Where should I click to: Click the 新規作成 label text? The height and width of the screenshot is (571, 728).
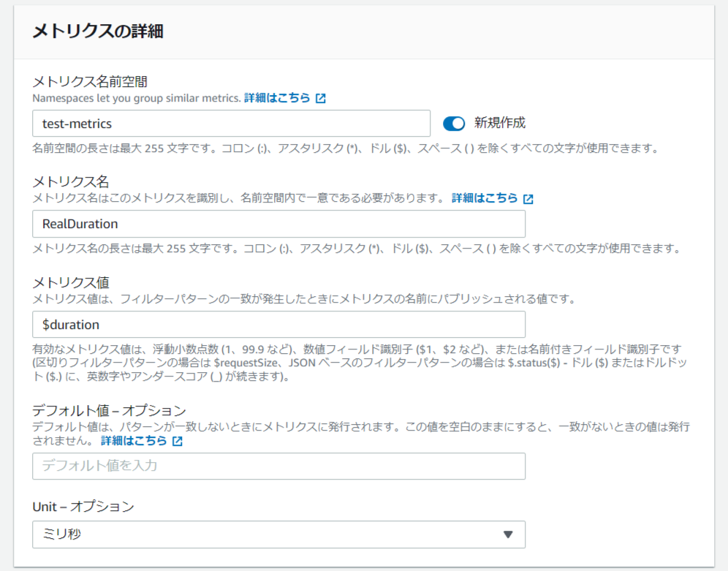(499, 123)
